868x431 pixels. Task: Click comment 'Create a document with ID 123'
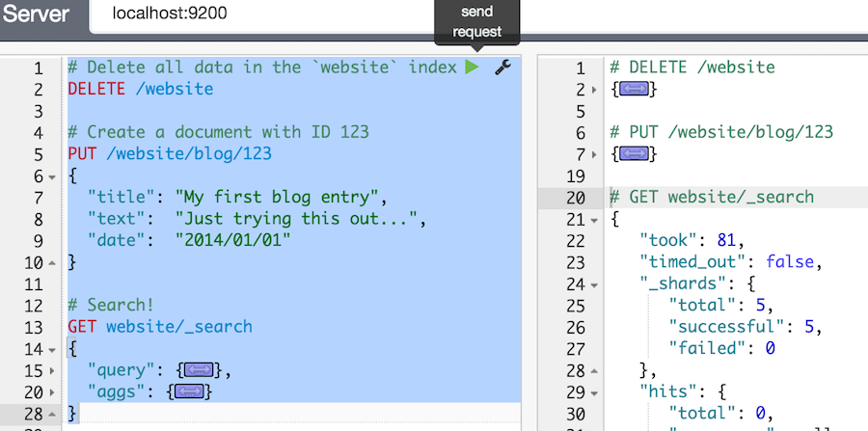(x=218, y=132)
